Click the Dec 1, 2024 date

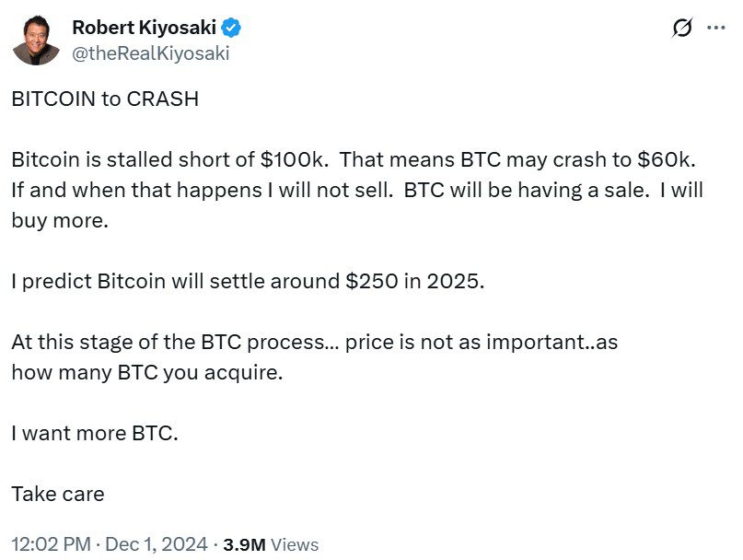[157, 544]
